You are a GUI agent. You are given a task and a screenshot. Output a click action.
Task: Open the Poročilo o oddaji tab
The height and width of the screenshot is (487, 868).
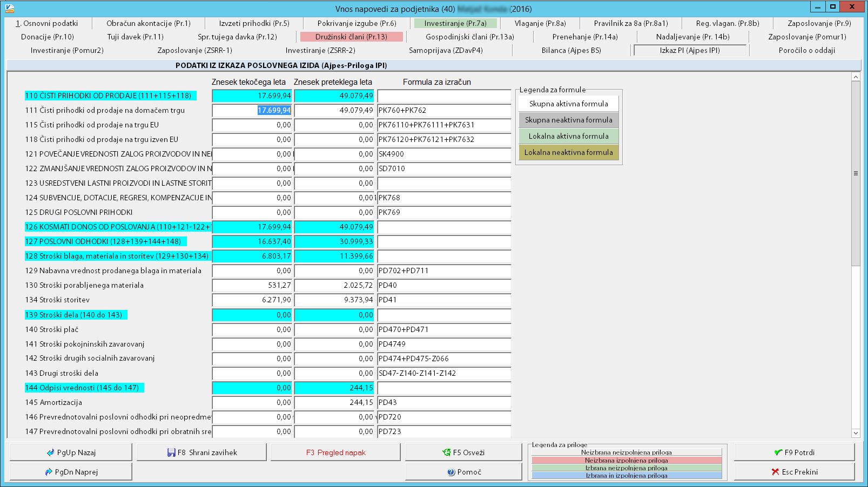[807, 50]
